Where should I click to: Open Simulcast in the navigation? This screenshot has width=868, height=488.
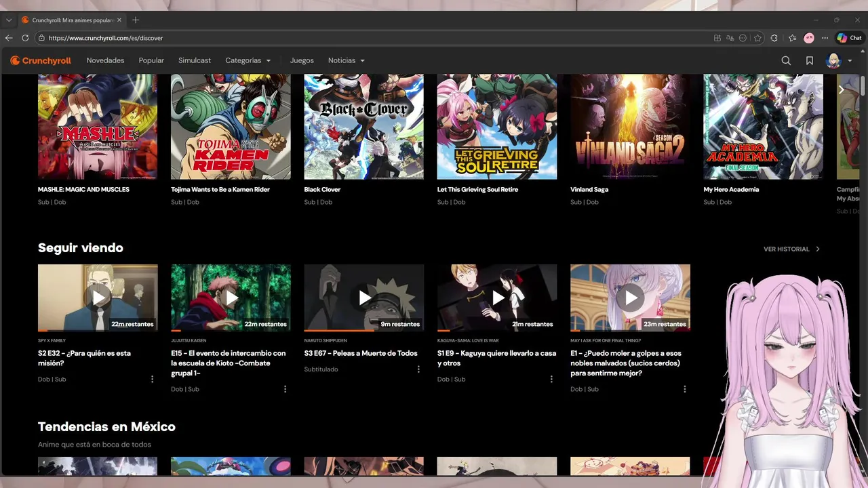point(195,60)
